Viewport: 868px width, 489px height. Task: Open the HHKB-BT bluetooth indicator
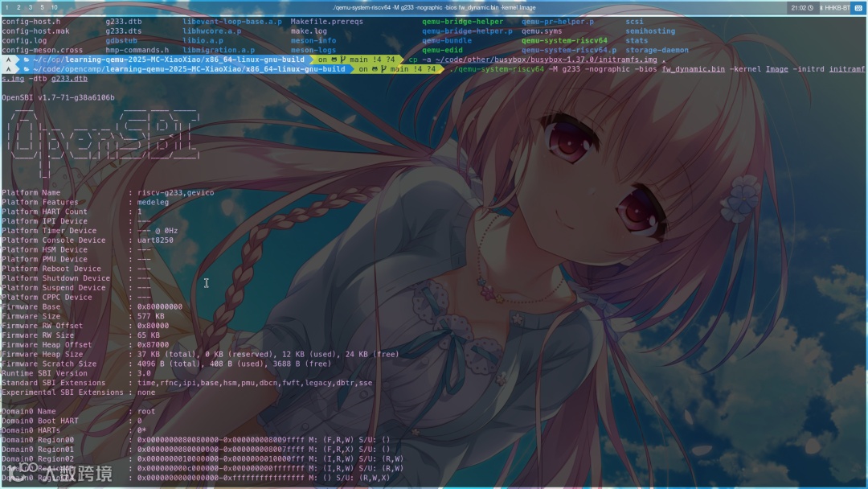[x=834, y=8]
